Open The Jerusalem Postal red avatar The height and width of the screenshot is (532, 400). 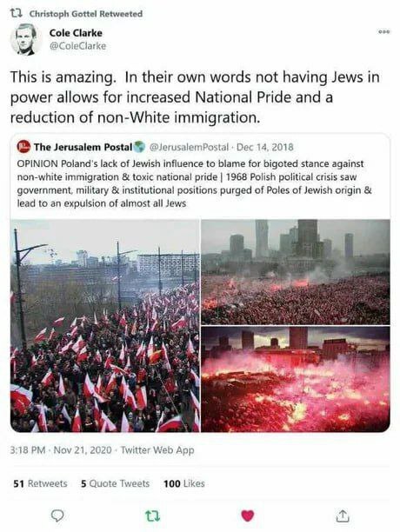coord(23,147)
